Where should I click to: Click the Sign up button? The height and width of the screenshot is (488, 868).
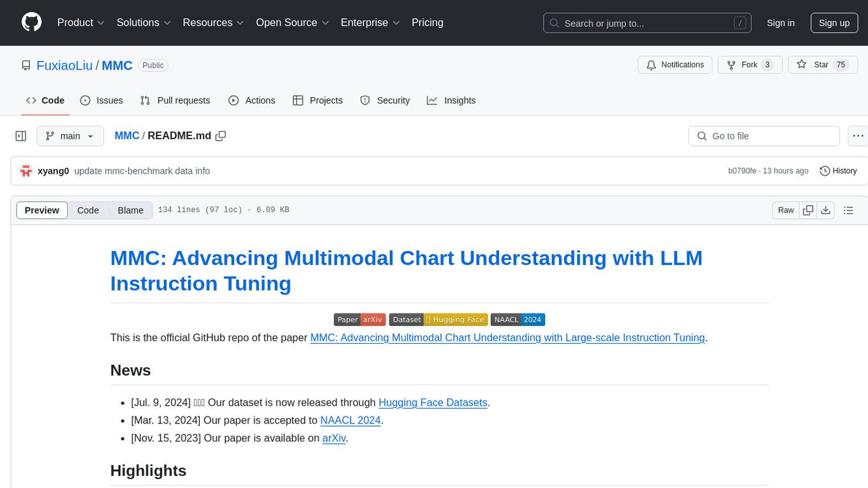click(x=834, y=23)
